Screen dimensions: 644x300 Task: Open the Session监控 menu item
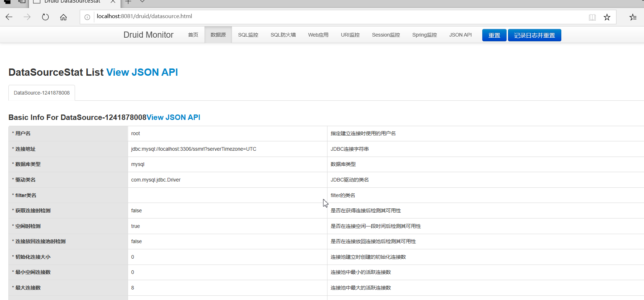[x=386, y=35]
